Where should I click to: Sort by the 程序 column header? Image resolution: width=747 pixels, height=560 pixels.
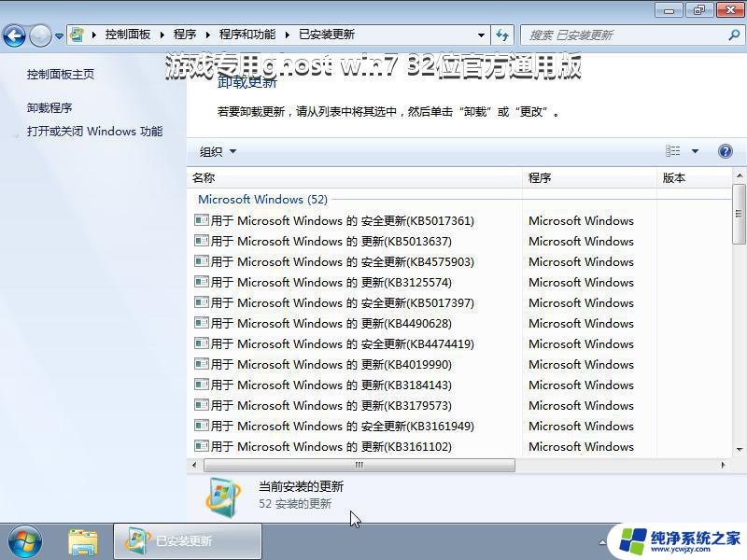pyautogui.click(x=589, y=178)
